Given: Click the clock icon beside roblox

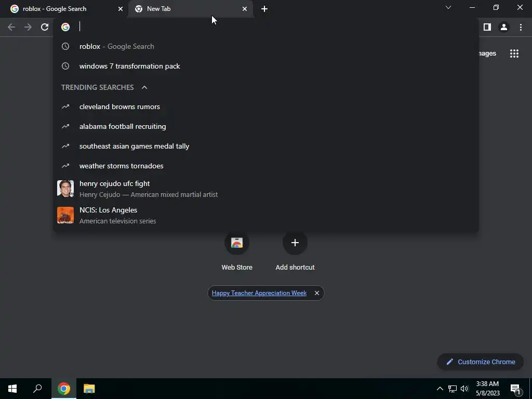Looking at the screenshot, I should [65, 46].
